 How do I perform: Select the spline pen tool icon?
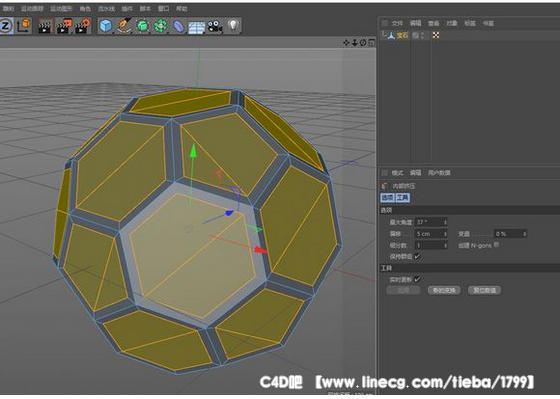[124, 26]
